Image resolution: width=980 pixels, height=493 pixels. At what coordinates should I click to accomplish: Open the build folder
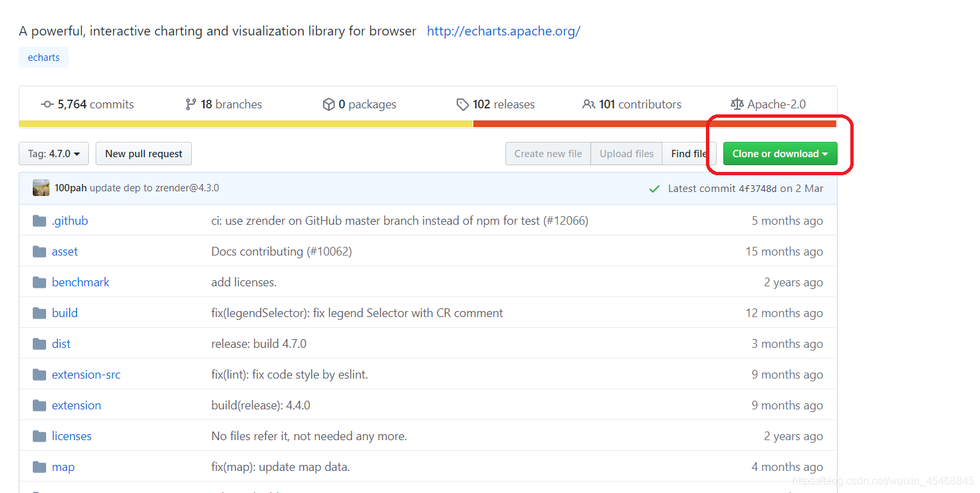tap(65, 313)
